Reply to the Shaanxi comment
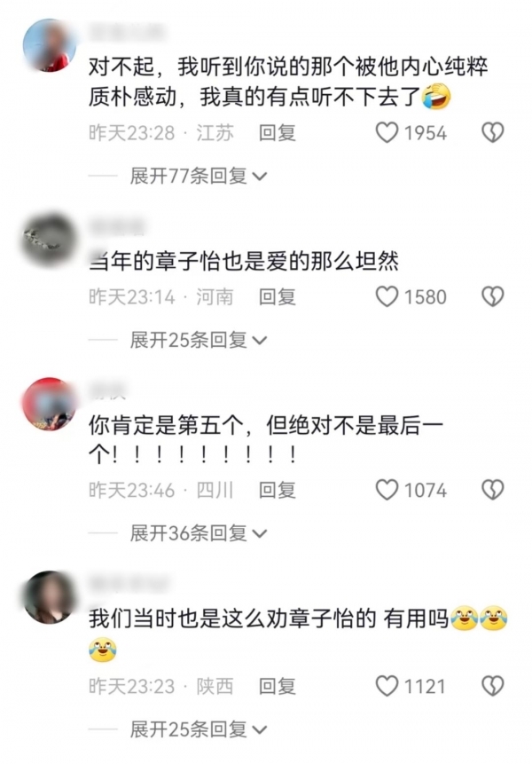This screenshot has height=764, width=532. [277, 687]
